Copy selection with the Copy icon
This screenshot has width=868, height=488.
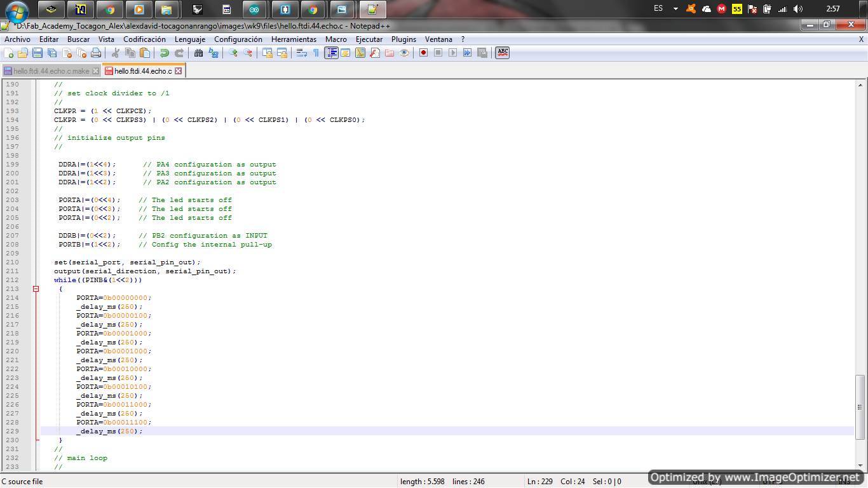point(130,53)
